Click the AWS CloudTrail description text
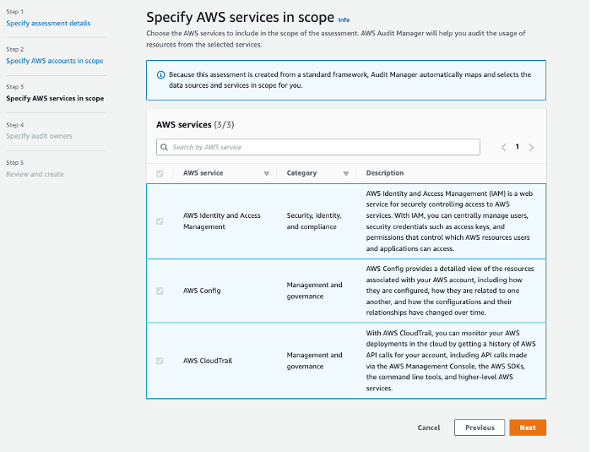 coord(451,361)
